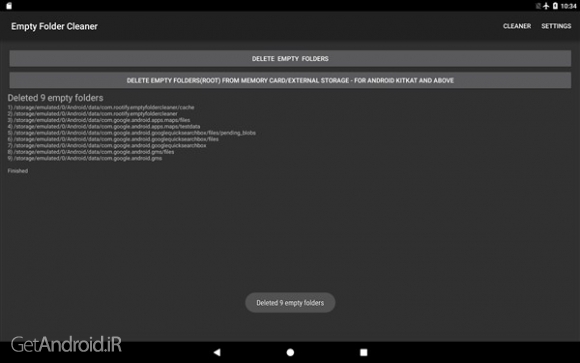Tap the 'Deleted 9 empty folders' toast

click(290, 303)
